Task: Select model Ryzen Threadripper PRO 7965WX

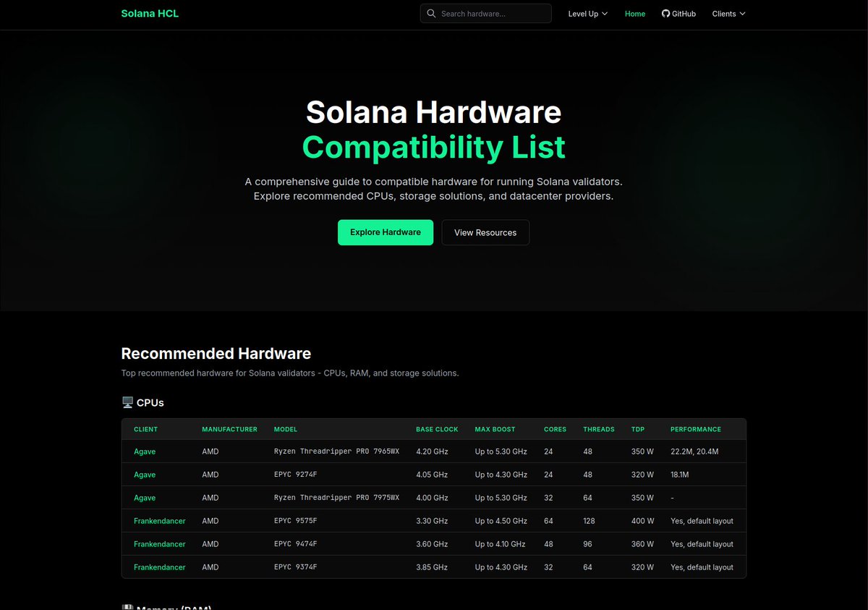Action: click(336, 452)
